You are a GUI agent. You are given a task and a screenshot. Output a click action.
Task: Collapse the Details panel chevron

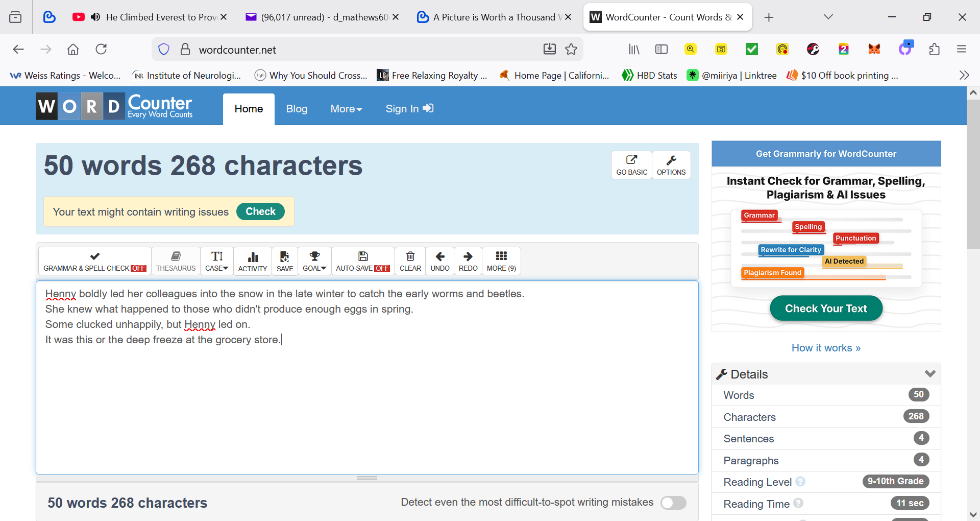point(930,374)
